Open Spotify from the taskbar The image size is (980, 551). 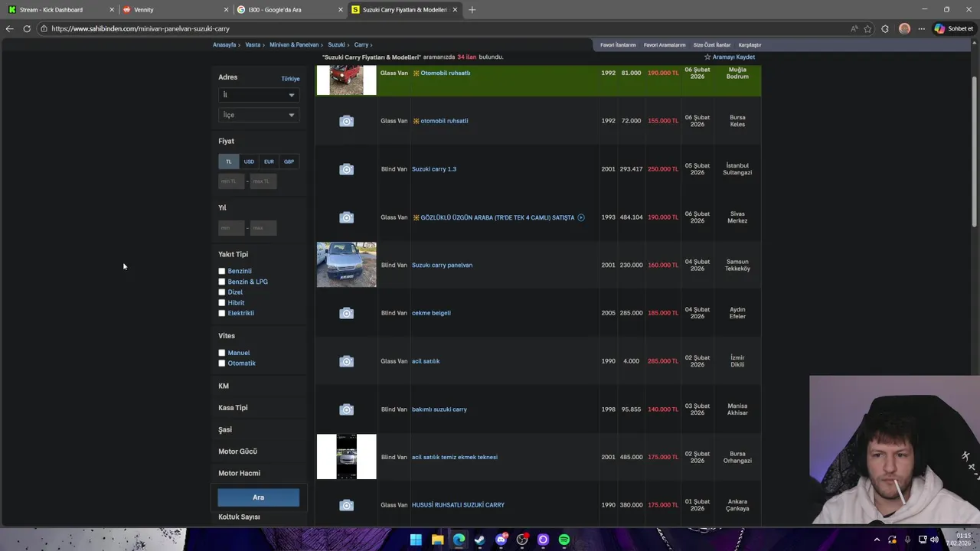coord(564,540)
